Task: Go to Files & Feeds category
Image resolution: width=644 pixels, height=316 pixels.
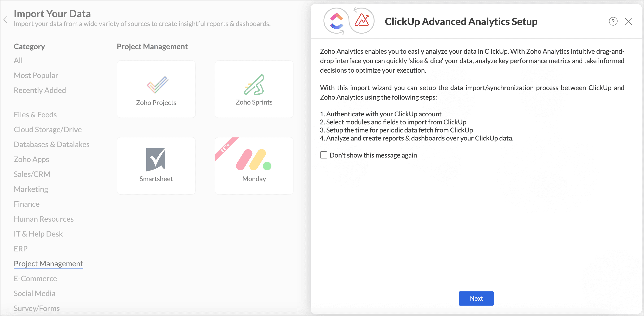Action: click(x=35, y=114)
